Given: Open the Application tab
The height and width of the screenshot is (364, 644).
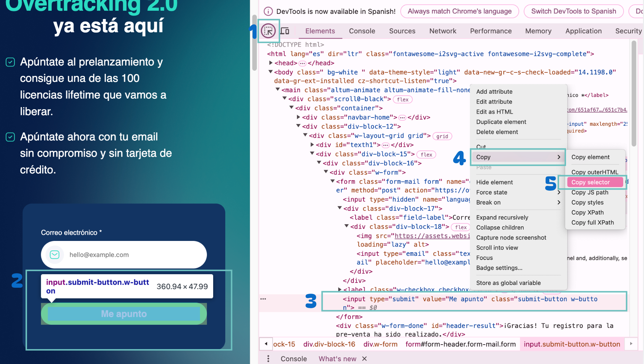Looking at the screenshot, I should [x=583, y=31].
